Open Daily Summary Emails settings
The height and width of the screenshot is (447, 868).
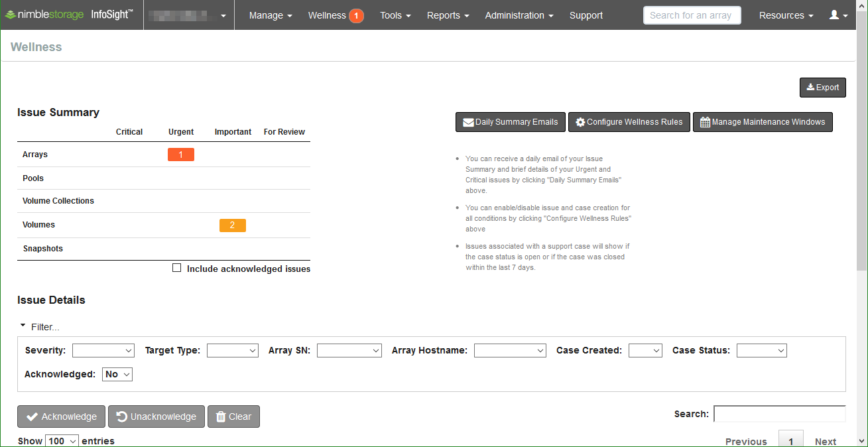coord(511,122)
